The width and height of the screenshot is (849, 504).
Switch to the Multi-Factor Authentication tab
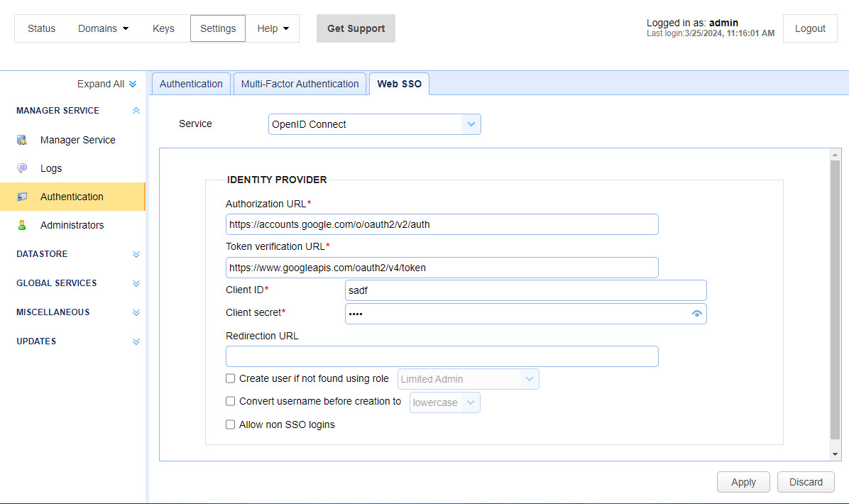[300, 84]
